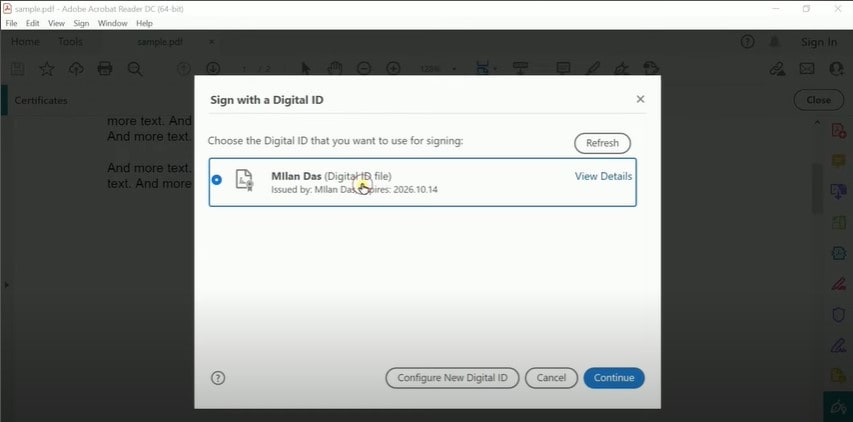Click the Cancel button

coord(551,378)
